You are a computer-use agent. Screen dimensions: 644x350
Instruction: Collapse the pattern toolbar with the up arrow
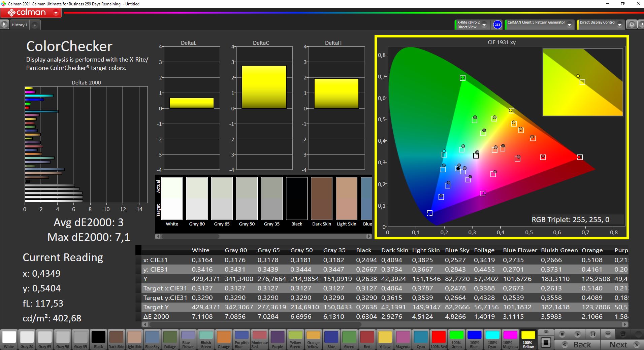click(x=546, y=332)
